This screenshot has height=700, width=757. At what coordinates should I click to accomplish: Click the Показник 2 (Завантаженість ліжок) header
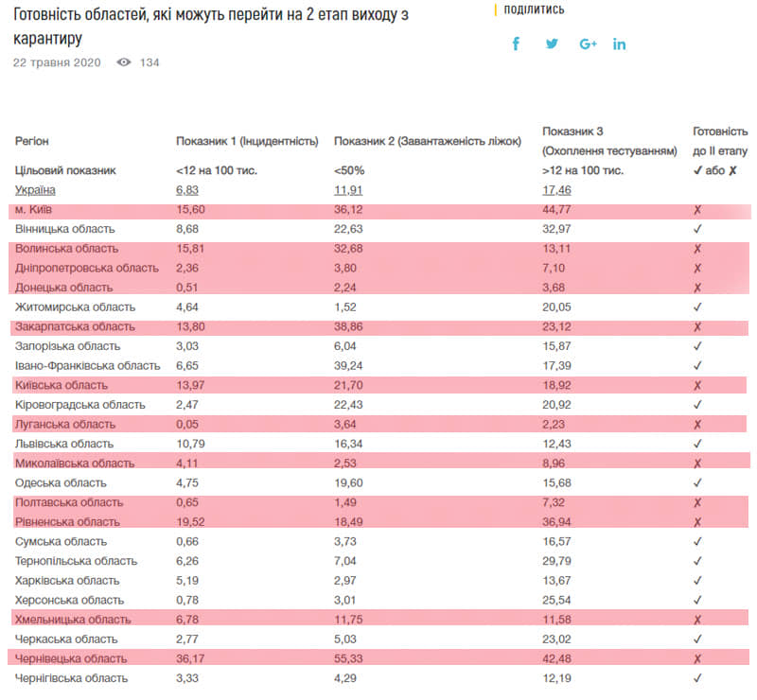point(428,141)
